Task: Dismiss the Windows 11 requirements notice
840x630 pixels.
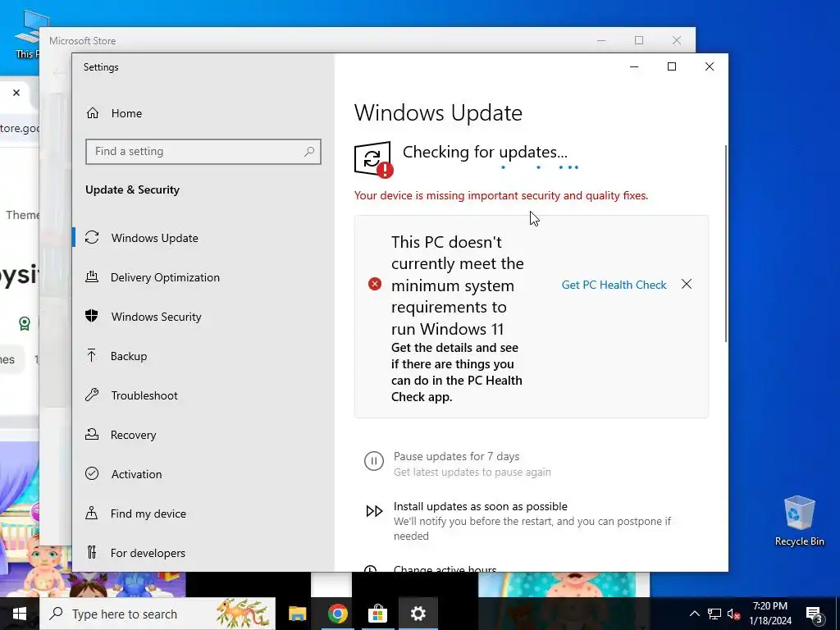Action: [x=687, y=284]
